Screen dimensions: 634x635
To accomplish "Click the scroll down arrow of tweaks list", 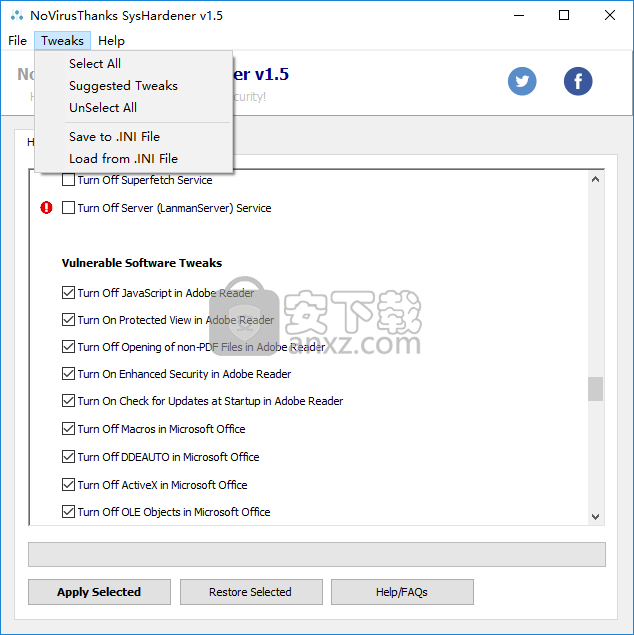I will click(x=595, y=516).
